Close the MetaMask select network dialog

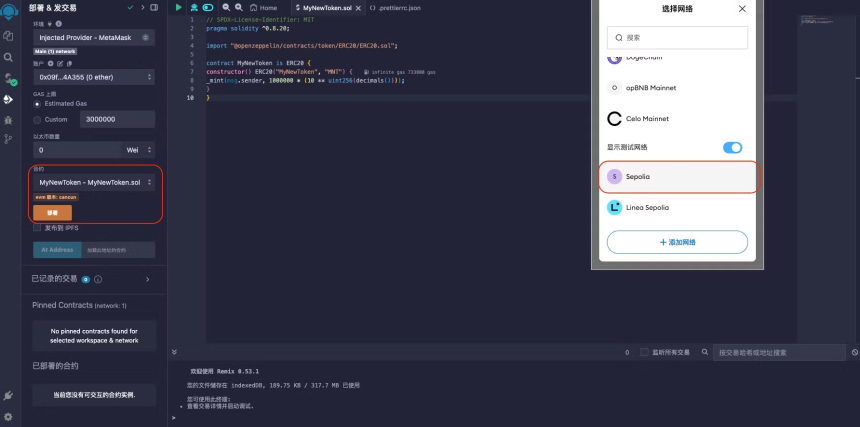pyautogui.click(x=742, y=9)
